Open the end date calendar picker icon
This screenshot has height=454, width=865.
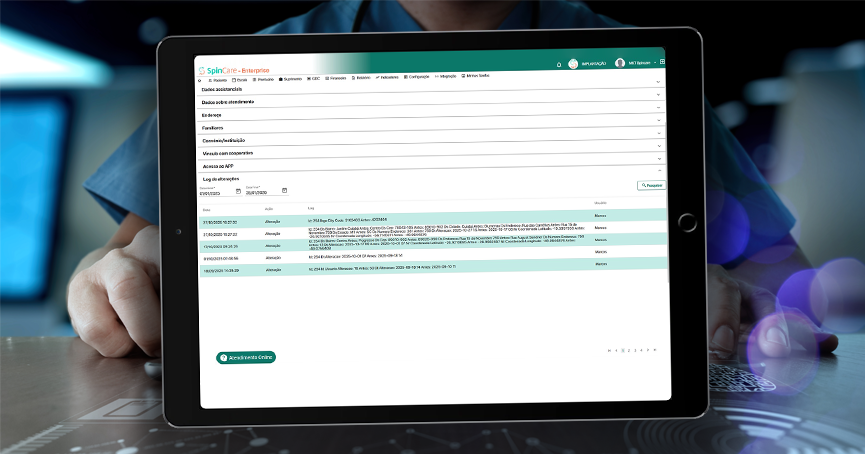284,191
